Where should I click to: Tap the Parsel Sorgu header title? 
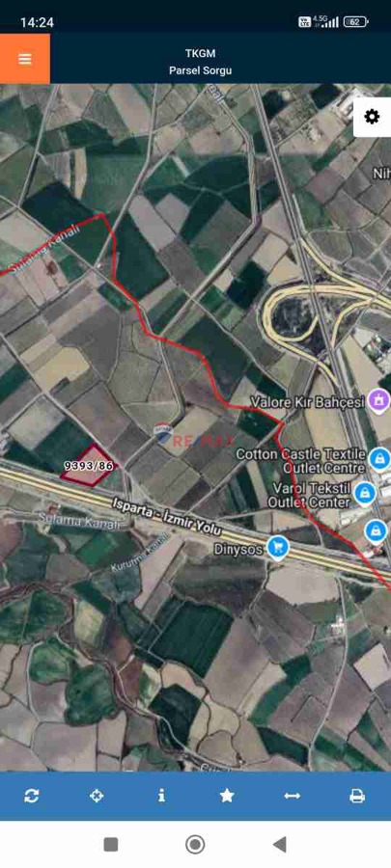(x=201, y=70)
